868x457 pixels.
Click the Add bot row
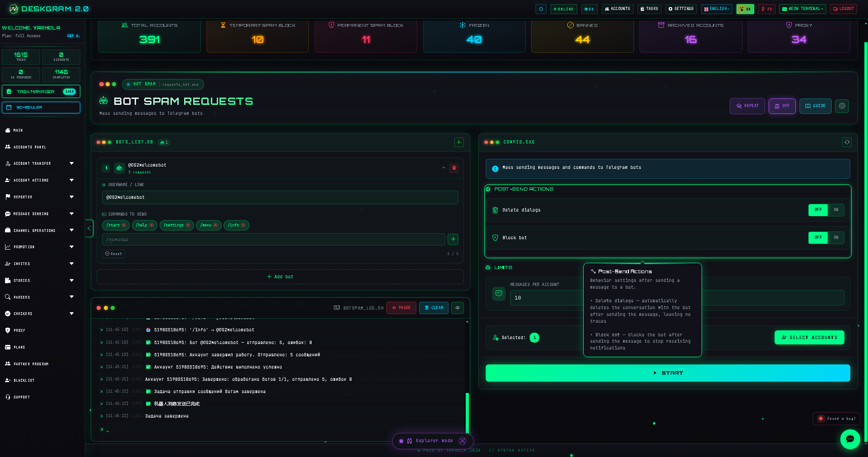click(280, 277)
